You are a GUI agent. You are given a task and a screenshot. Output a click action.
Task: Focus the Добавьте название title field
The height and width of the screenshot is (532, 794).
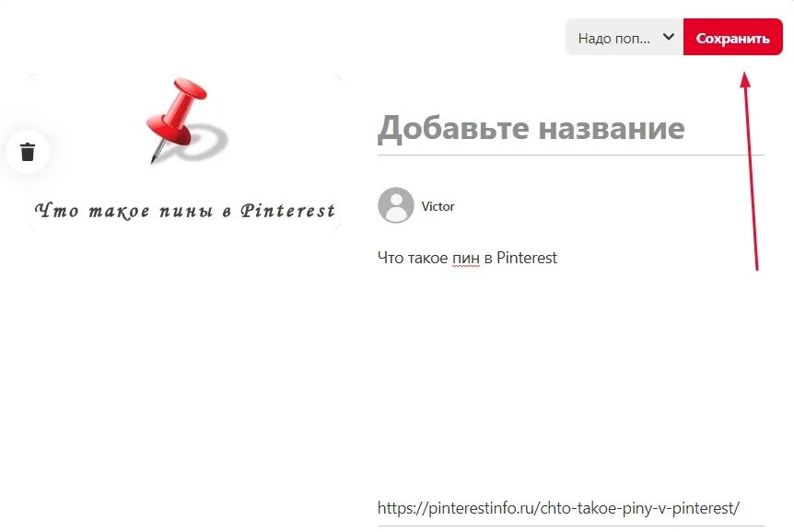coord(571,128)
